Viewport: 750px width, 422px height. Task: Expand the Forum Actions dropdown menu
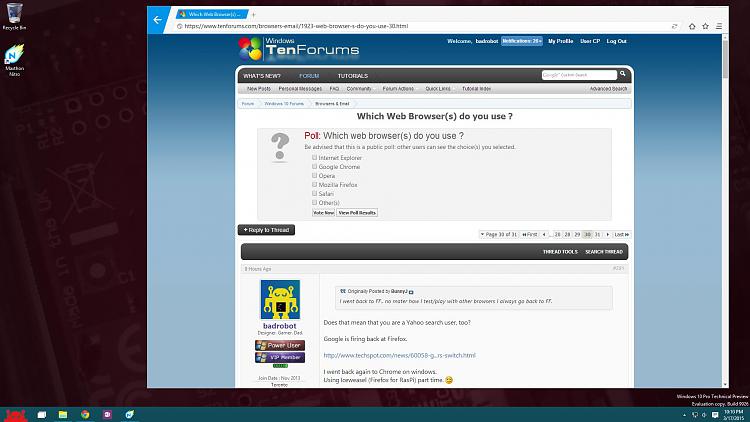click(399, 89)
